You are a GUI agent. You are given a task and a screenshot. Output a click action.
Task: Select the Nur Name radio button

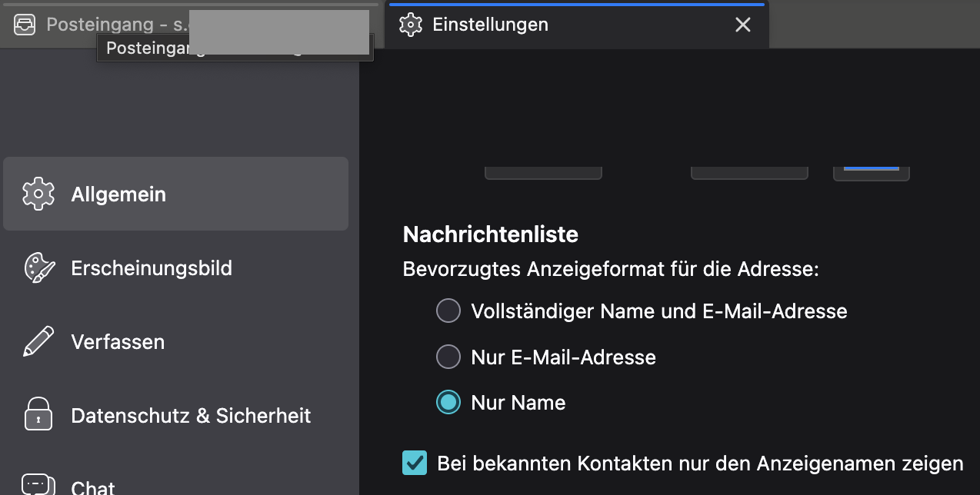point(448,402)
